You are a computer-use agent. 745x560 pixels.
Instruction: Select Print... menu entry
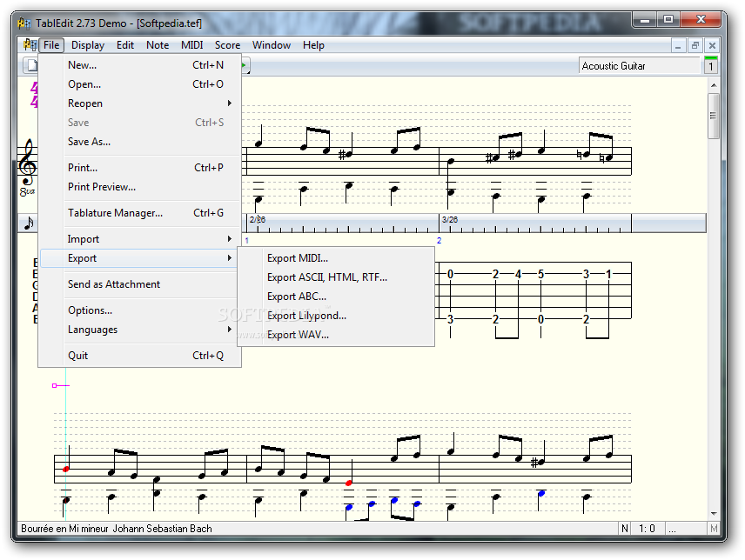coord(139,168)
